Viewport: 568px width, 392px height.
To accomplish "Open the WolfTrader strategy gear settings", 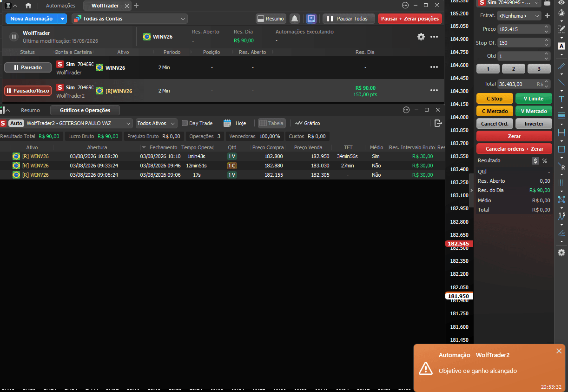I will coord(421,37).
